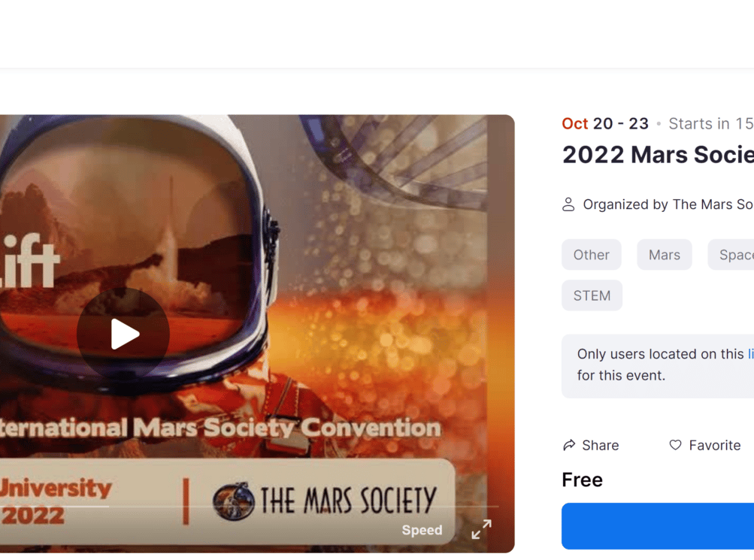Click the location restriction notice box
Viewport: 754px width, 560px height.
pyautogui.click(x=658, y=366)
